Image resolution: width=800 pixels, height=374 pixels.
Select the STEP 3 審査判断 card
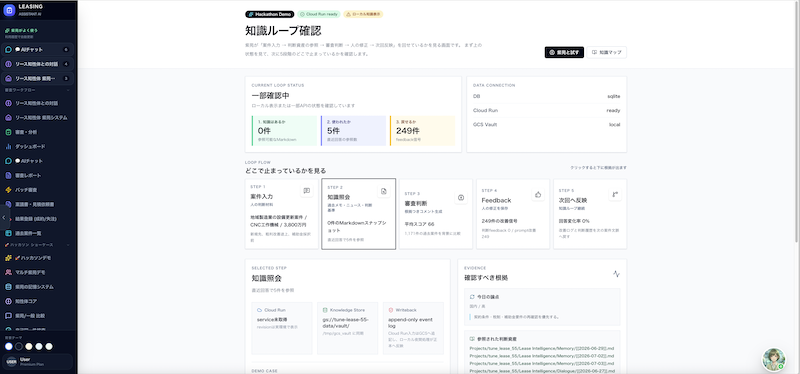click(x=436, y=214)
